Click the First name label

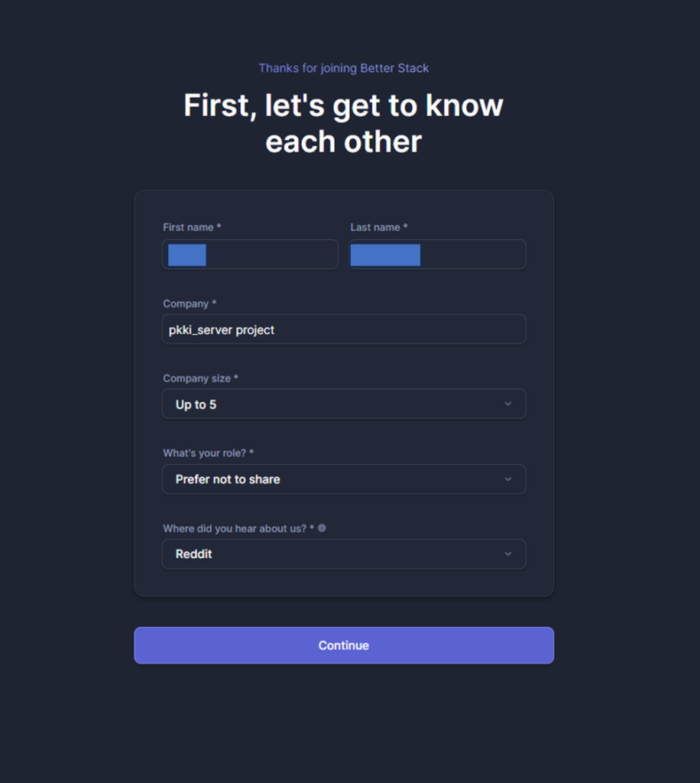tap(192, 227)
